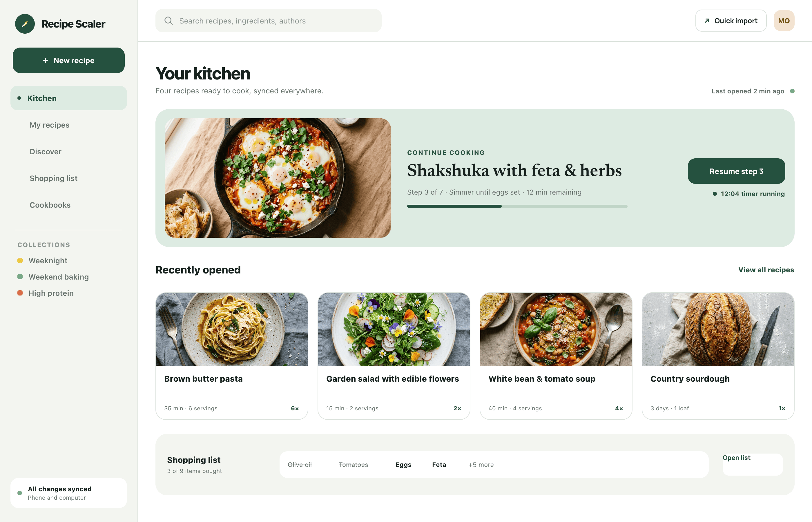Screen dimensions: 812x522
Task: Click the green Weekend baking collection dot
Action: (20, 277)
